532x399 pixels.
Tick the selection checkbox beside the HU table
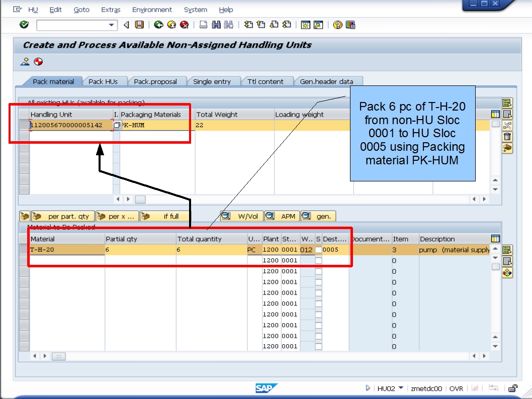tap(496, 124)
